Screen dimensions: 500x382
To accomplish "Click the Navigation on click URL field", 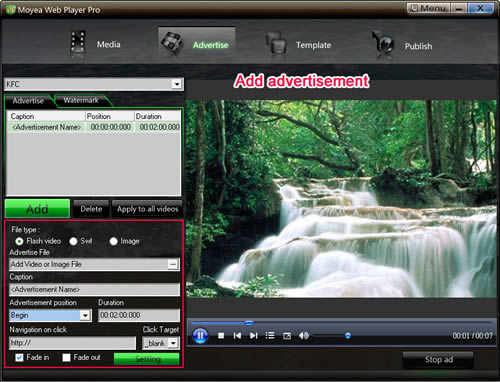I will click(x=73, y=343).
